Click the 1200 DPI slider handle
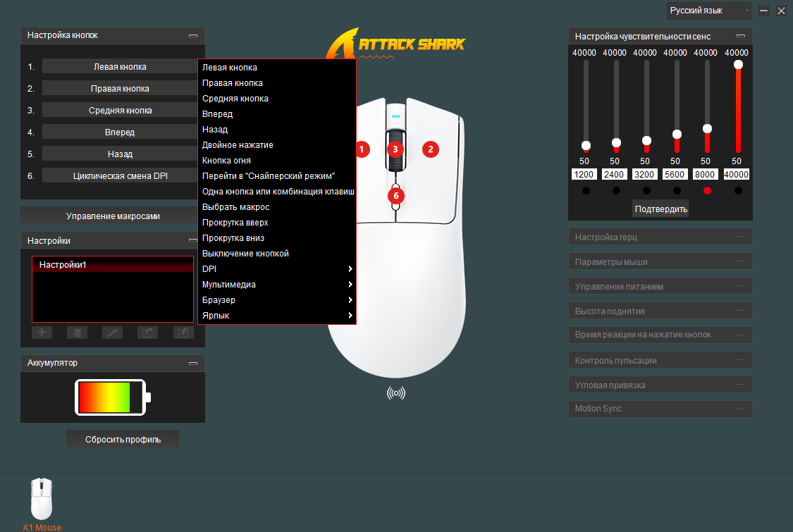Viewport: 793px width, 532px height. (586, 146)
